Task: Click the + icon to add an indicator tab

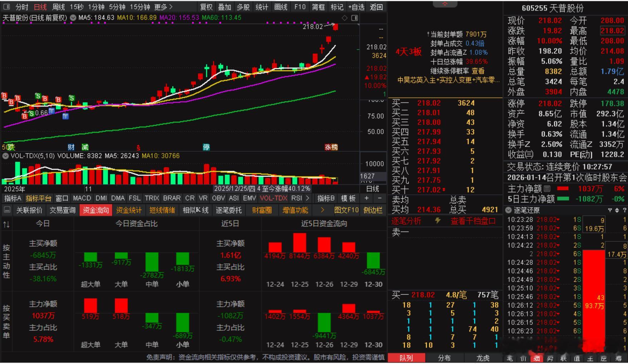Action: coord(366,198)
